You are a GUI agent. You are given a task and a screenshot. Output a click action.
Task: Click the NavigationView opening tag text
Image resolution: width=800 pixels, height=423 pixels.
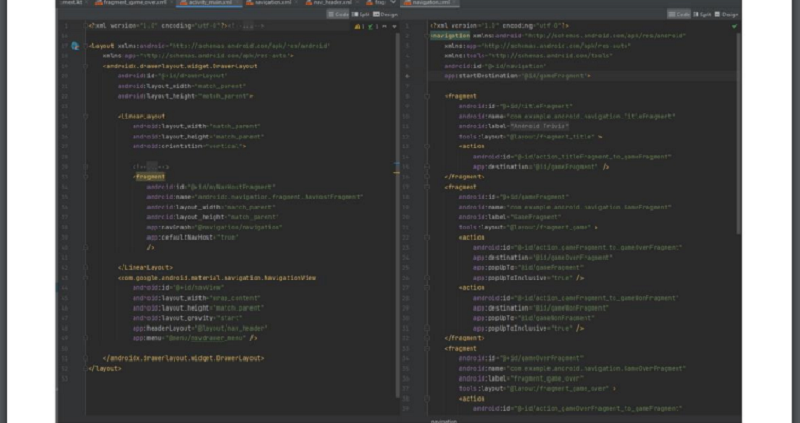217,278
